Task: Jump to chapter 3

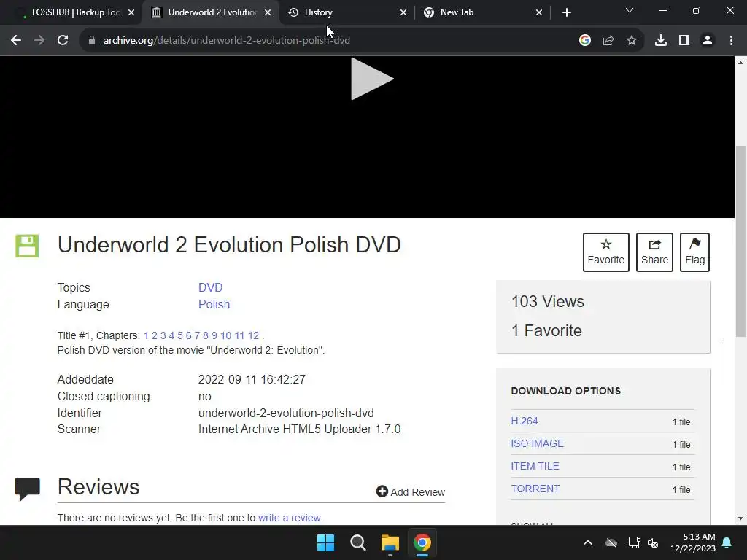Action: pyautogui.click(x=163, y=335)
